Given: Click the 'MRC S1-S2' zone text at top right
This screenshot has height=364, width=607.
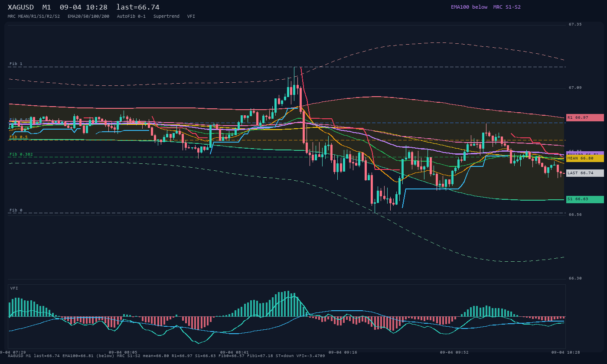Looking at the screenshot, I should tap(507, 7).
